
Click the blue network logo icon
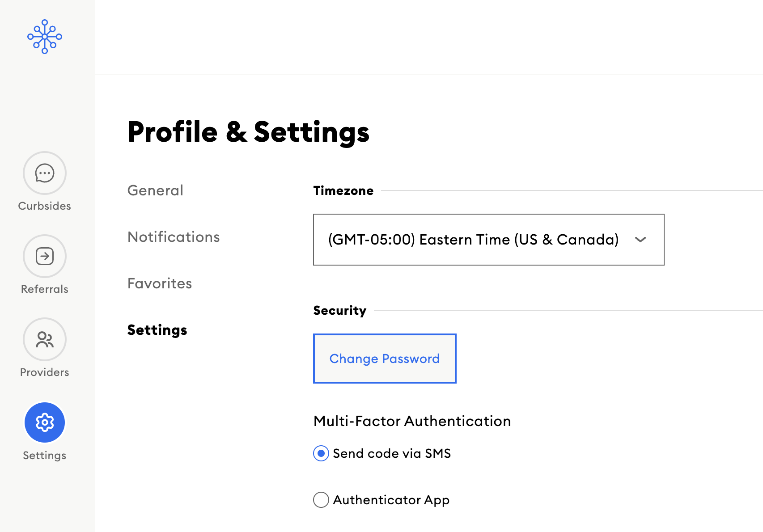click(45, 37)
